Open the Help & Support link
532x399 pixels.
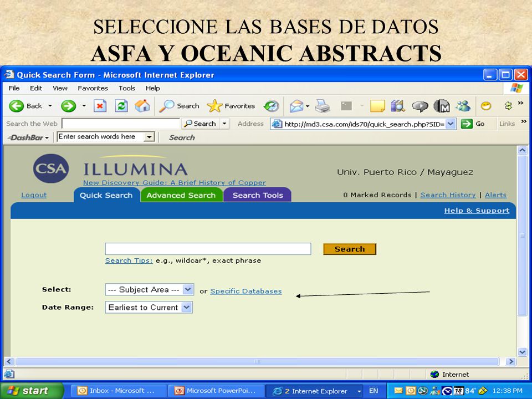coord(477,211)
